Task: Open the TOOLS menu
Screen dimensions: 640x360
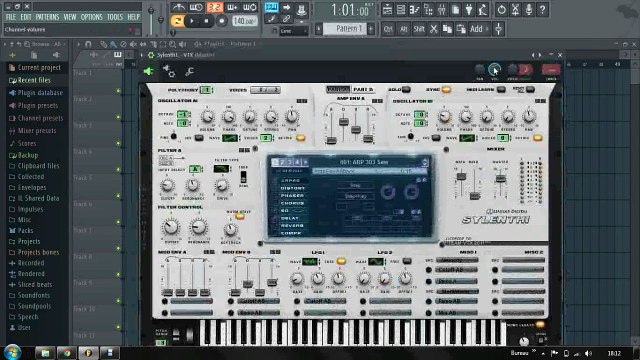Action: click(x=115, y=17)
